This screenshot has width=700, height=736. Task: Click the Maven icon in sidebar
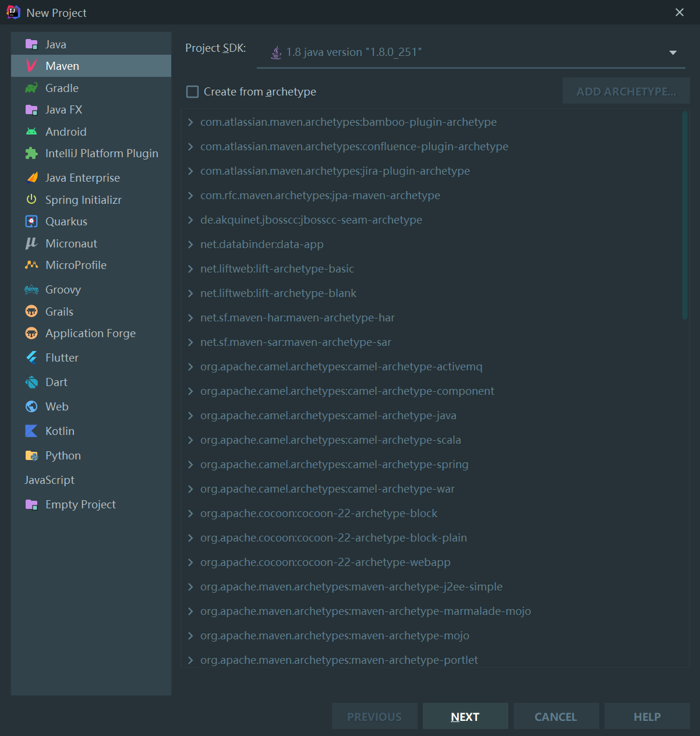coord(31,66)
